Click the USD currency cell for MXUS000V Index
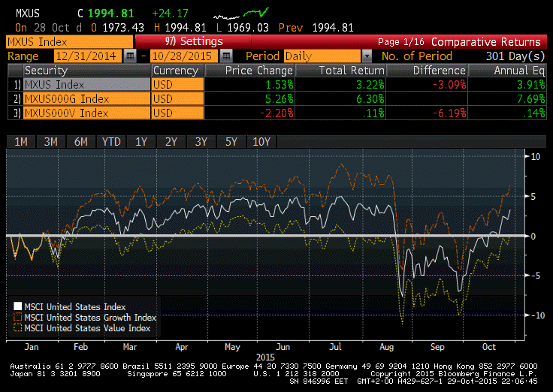Image resolution: width=553 pixels, height=392 pixels. point(178,113)
